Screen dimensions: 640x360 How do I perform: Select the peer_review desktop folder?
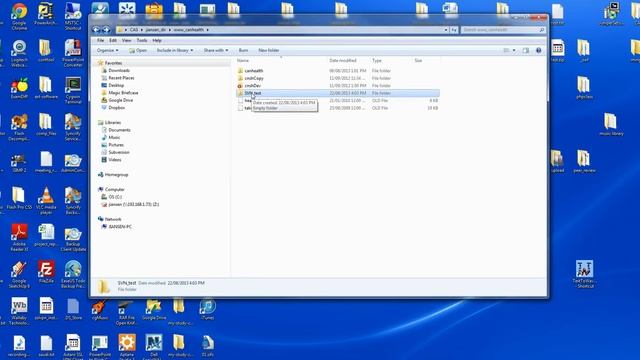(x=584, y=161)
